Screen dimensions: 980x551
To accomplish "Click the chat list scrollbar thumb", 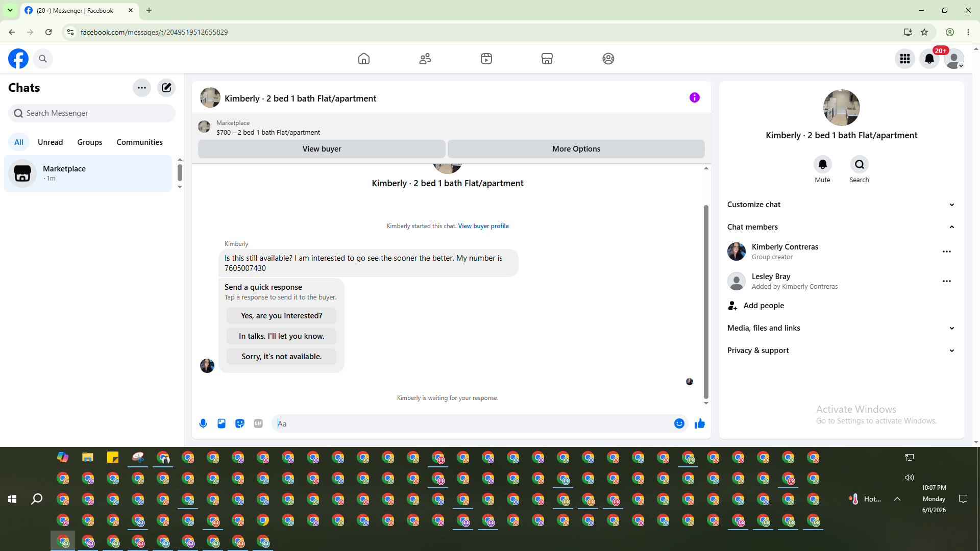I will click(180, 172).
